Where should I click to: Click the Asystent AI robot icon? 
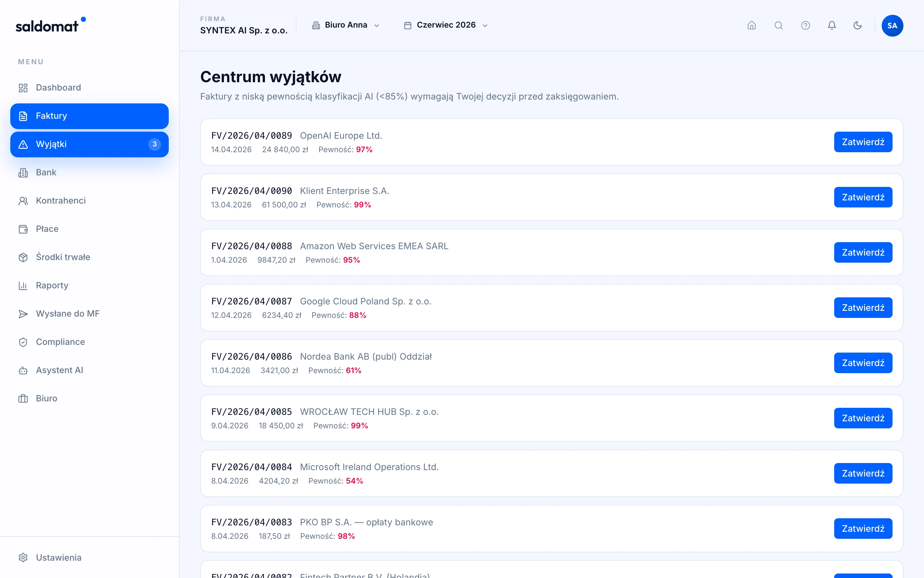click(23, 371)
